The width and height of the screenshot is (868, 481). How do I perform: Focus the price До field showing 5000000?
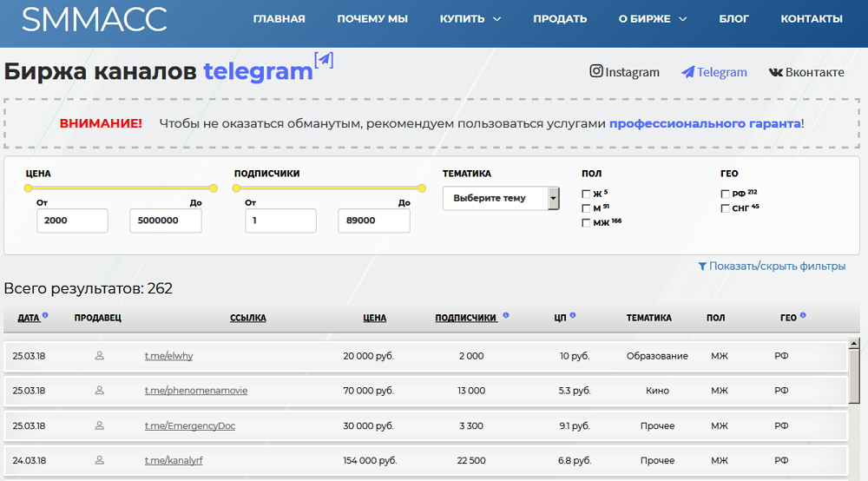click(x=166, y=221)
